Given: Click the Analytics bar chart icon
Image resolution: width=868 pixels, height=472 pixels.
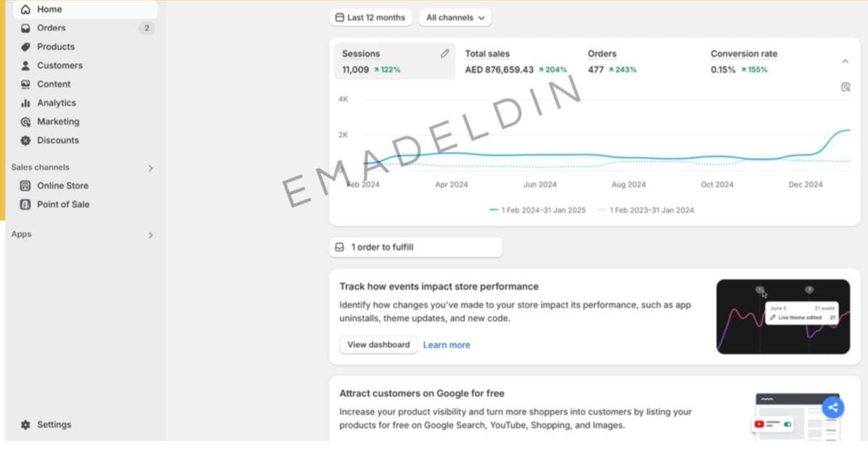Looking at the screenshot, I should [x=25, y=103].
